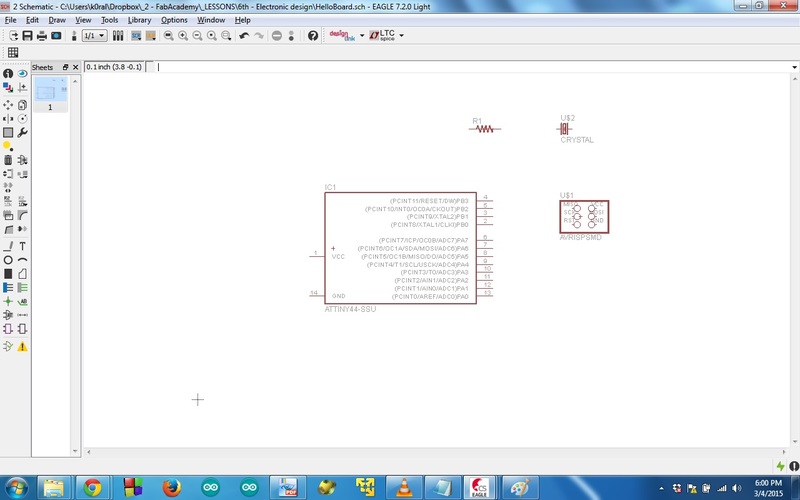Open the Display layers tool
This screenshot has height=500, width=800.
8,88
